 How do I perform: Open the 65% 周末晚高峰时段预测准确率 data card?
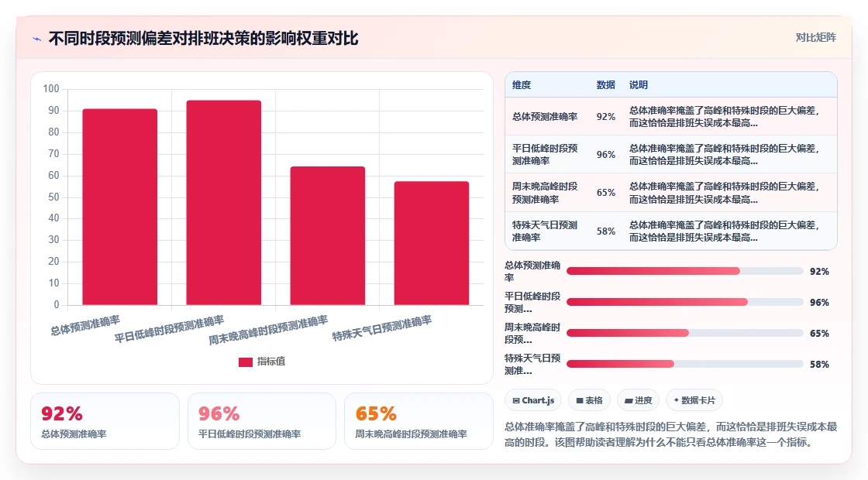[x=418, y=421]
